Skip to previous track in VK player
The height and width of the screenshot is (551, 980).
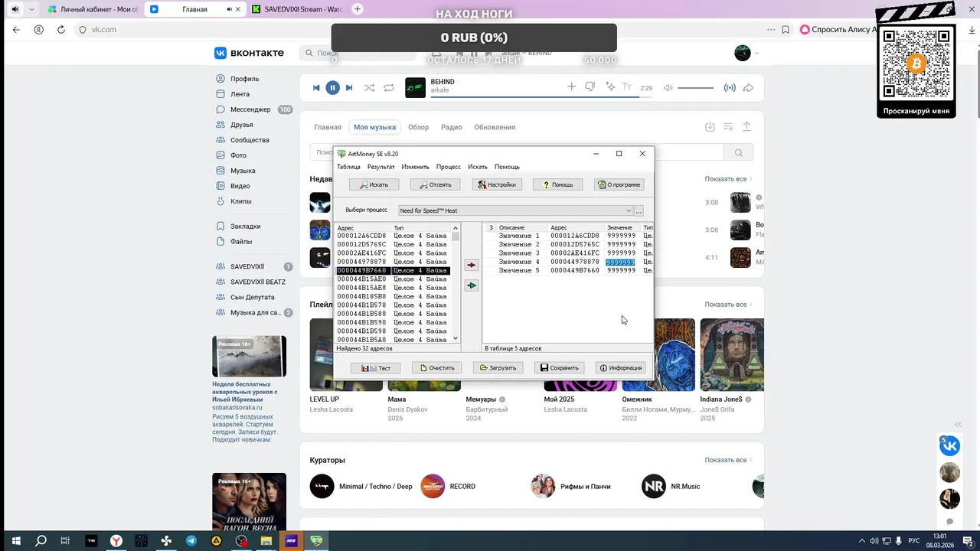tap(316, 88)
